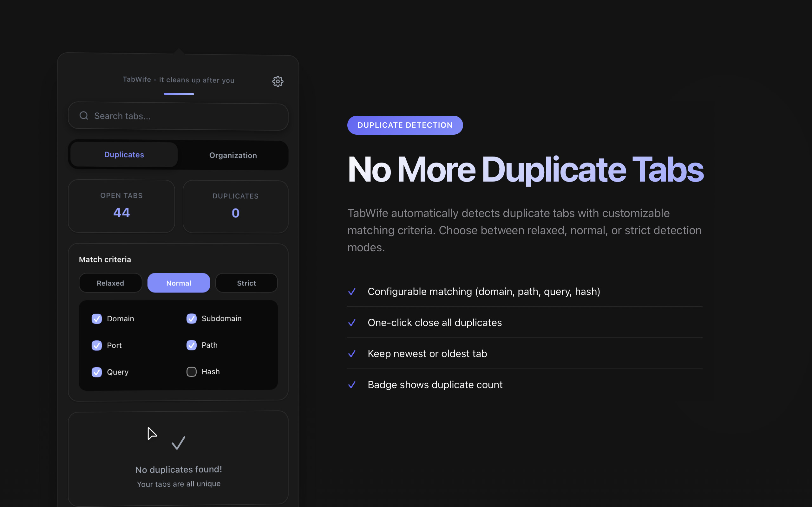Disable the Subdomain checkbox
The height and width of the screenshot is (507, 812).
(x=191, y=318)
